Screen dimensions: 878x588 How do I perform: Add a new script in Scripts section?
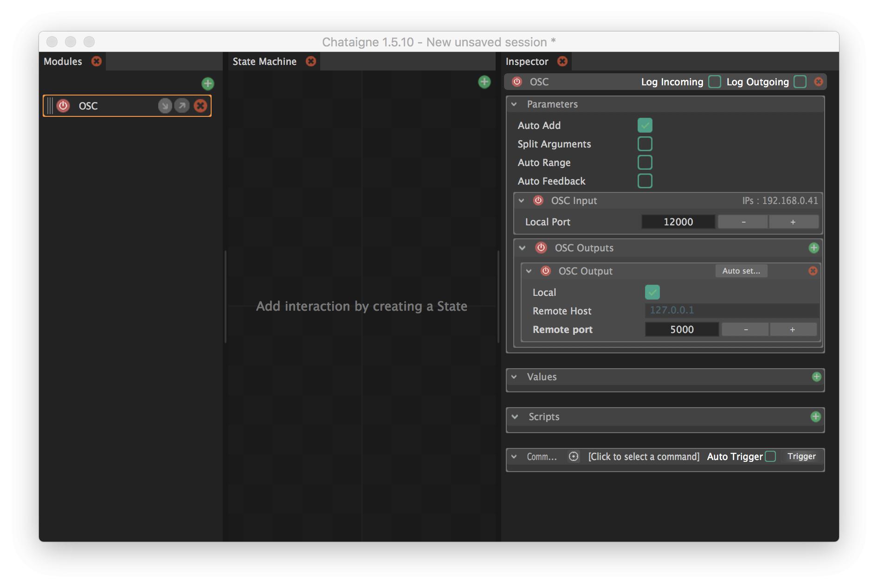click(x=815, y=417)
